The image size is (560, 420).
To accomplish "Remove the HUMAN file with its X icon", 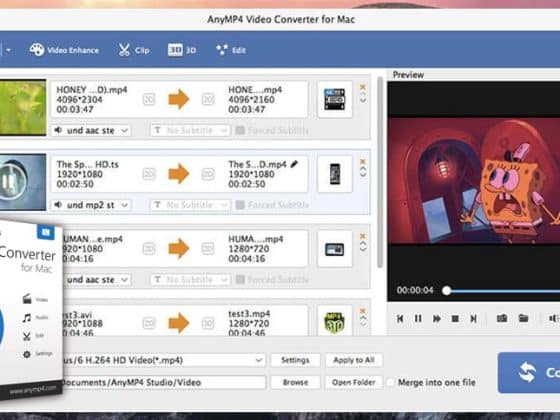I will pos(363,236).
